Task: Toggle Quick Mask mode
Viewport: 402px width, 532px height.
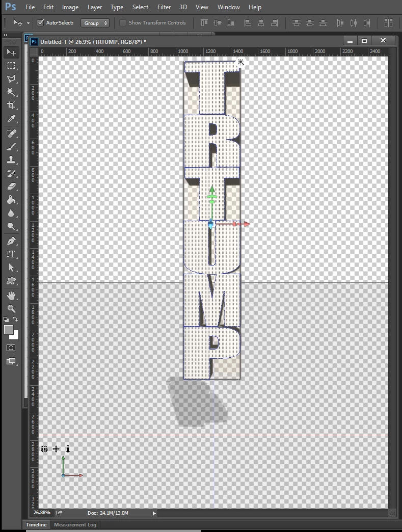Action: coord(11,348)
